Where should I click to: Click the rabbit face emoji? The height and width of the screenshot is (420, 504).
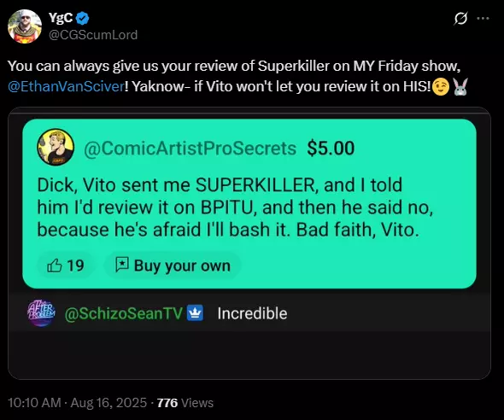click(460, 87)
